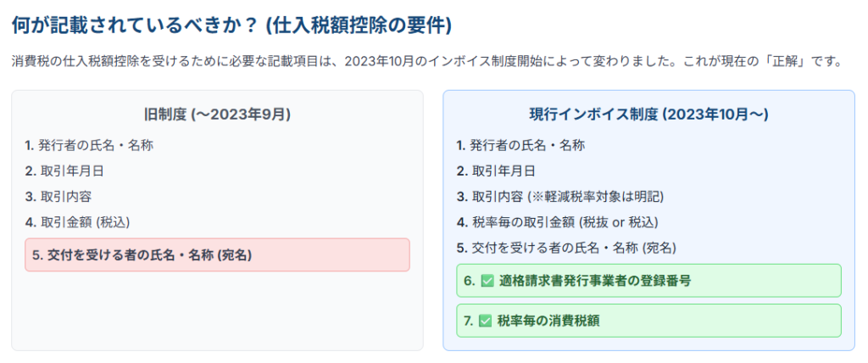
Task: Select 取引内容 (※軽減税率対象は明記) item
Action: (567, 196)
